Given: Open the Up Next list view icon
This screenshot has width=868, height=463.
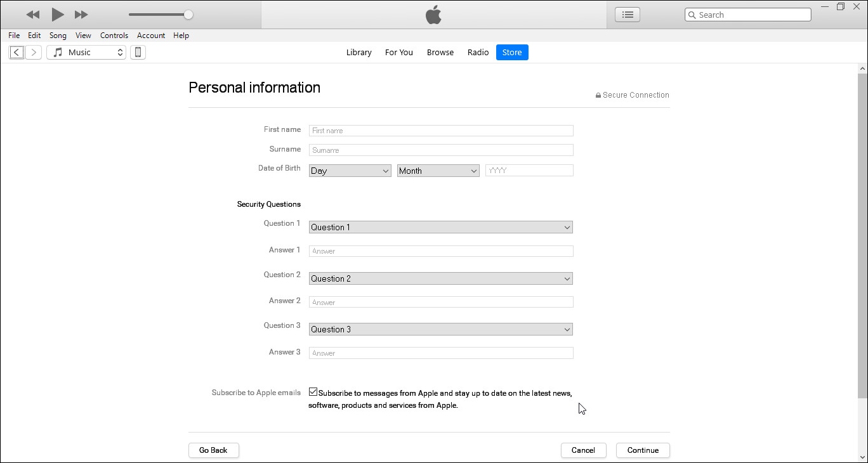Looking at the screenshot, I should point(627,15).
